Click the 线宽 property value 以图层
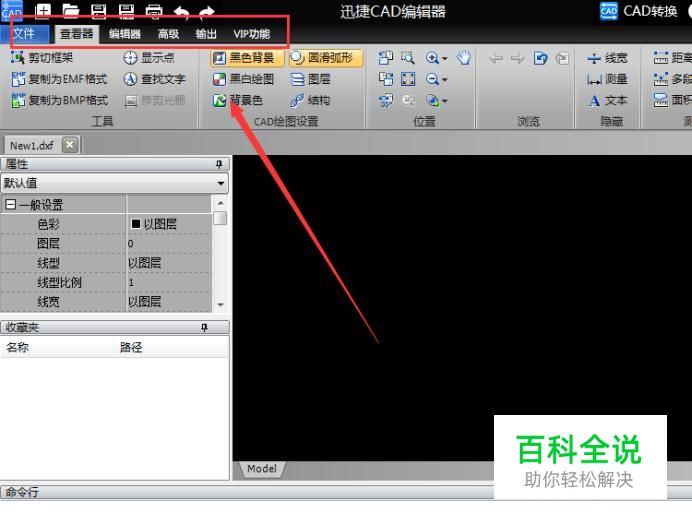The height and width of the screenshot is (524, 692). [x=169, y=302]
